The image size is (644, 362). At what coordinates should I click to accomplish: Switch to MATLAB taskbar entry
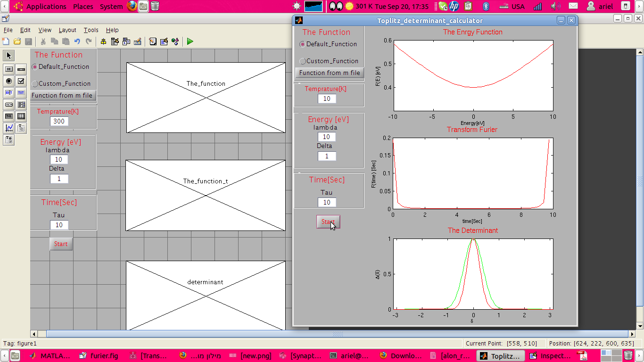click(50, 356)
